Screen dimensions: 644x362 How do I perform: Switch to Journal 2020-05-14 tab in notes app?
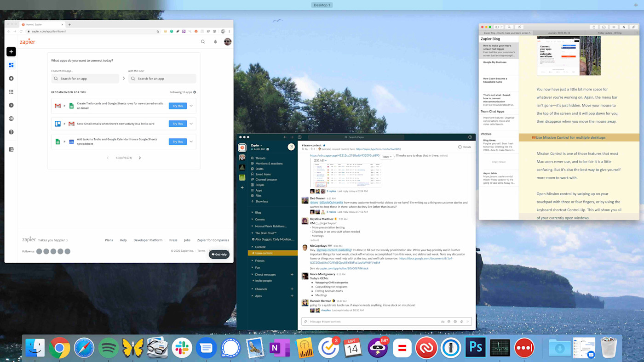pos(559,33)
